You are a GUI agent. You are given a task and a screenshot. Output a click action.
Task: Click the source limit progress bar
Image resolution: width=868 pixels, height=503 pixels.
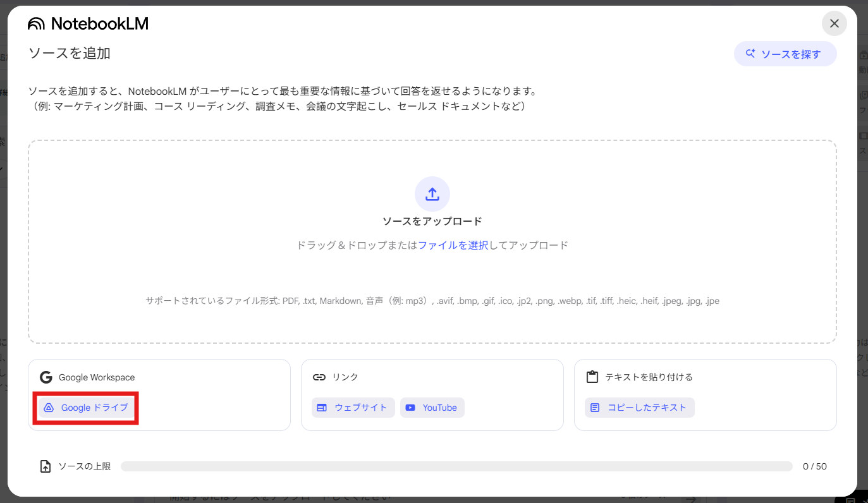tap(456, 466)
